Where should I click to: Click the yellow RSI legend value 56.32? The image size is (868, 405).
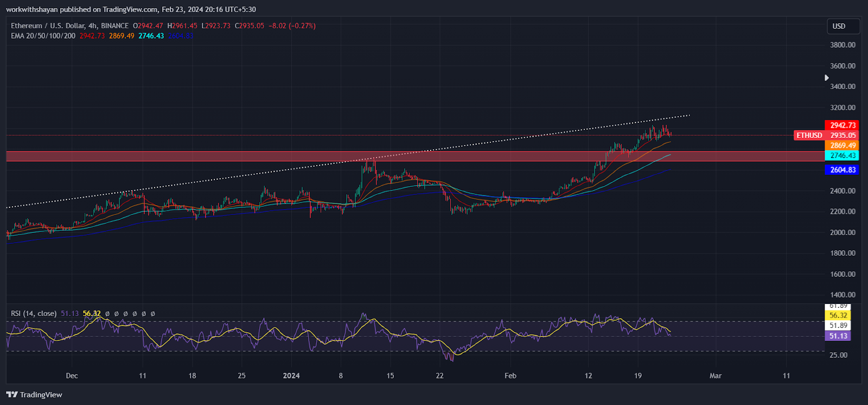coord(92,313)
